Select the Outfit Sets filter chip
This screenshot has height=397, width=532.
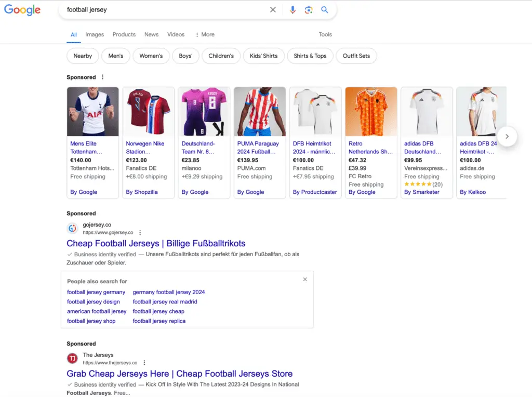pos(356,56)
